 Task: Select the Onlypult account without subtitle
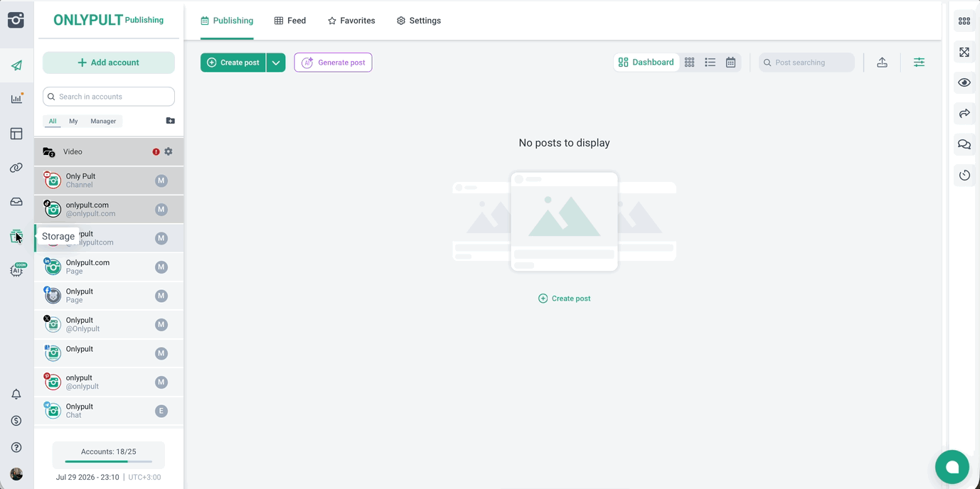pos(109,353)
